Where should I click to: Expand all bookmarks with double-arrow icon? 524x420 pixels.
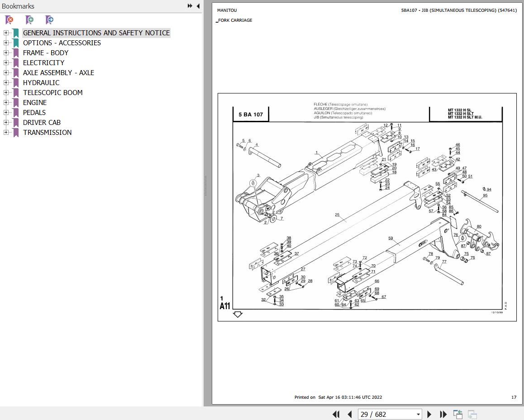click(x=190, y=6)
